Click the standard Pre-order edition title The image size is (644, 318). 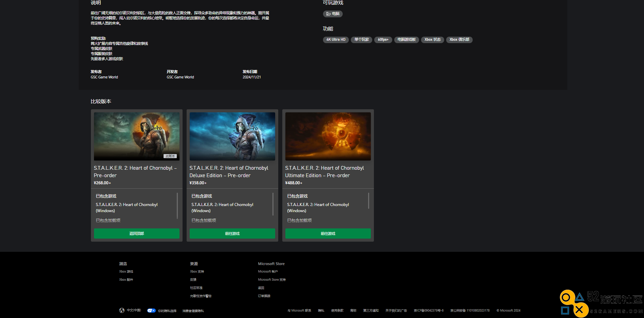[x=135, y=172]
